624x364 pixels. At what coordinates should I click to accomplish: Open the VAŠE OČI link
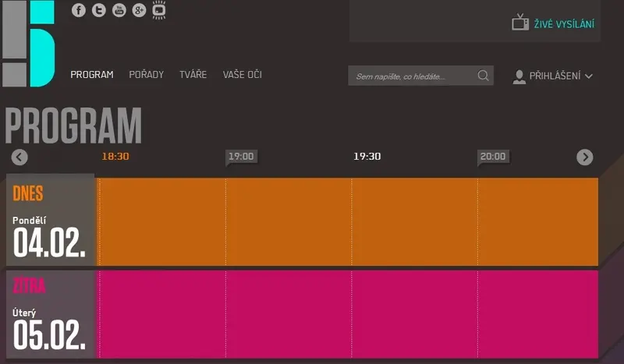[x=243, y=74]
